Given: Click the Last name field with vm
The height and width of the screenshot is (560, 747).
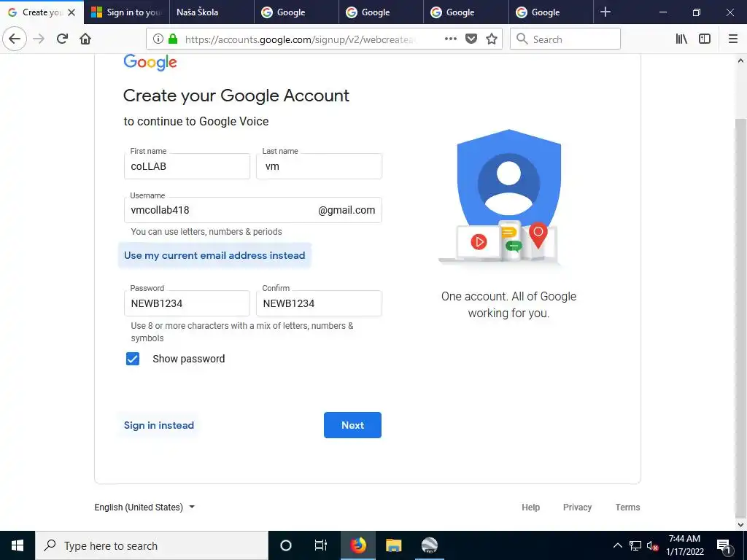Looking at the screenshot, I should [320, 166].
